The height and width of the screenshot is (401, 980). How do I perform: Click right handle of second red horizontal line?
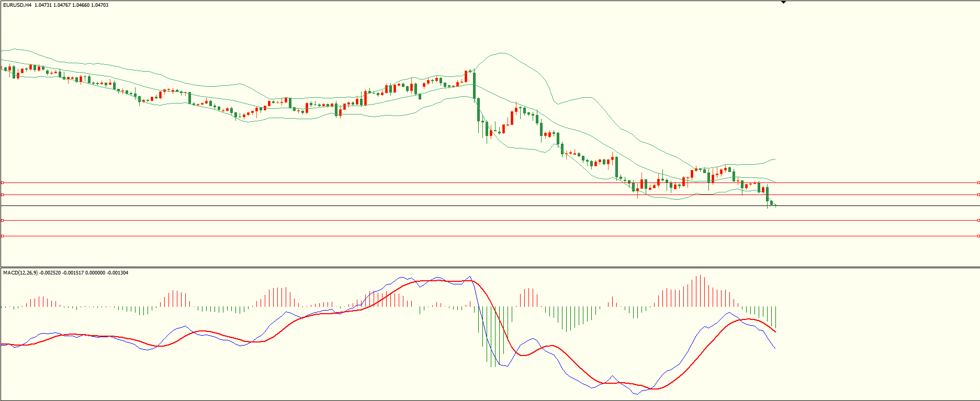point(978,194)
